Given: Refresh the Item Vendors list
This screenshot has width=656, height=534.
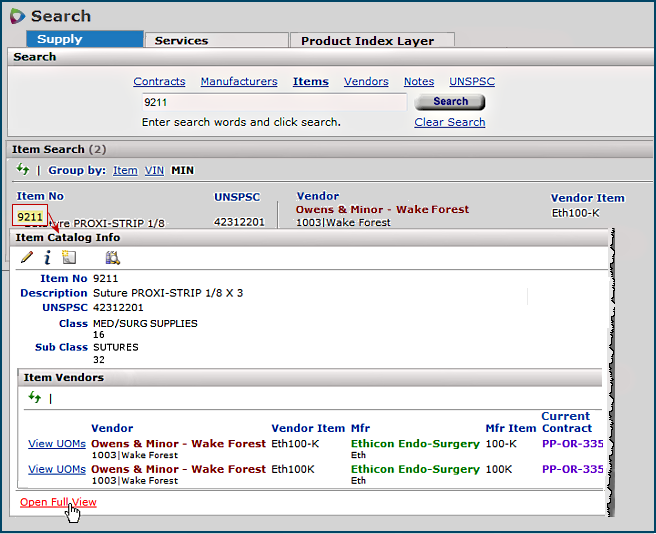Looking at the screenshot, I should (35, 397).
